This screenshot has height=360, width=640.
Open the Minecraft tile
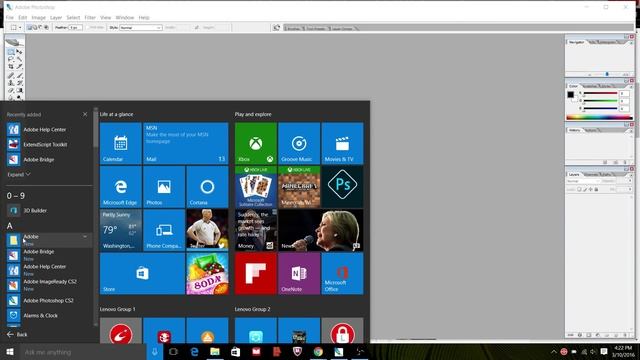[299, 187]
